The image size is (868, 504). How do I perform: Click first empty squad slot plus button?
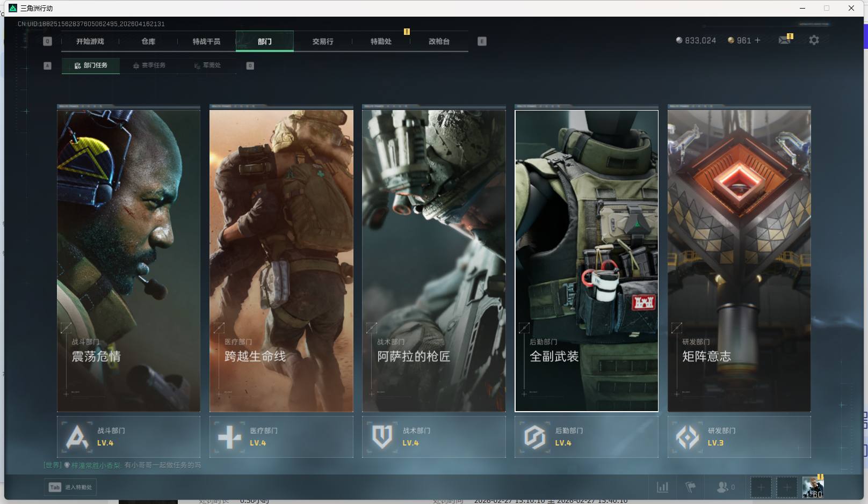pos(761,487)
